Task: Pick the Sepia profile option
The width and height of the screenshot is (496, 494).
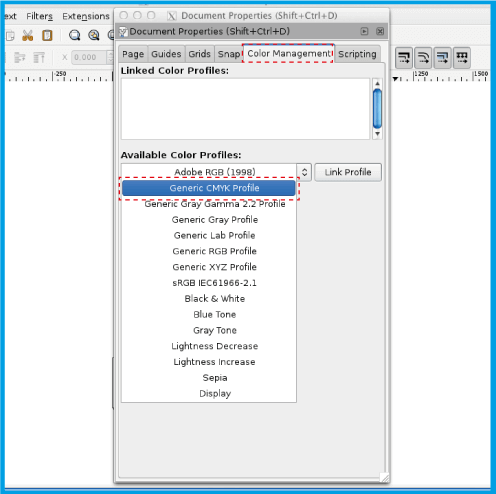Action: click(x=215, y=378)
